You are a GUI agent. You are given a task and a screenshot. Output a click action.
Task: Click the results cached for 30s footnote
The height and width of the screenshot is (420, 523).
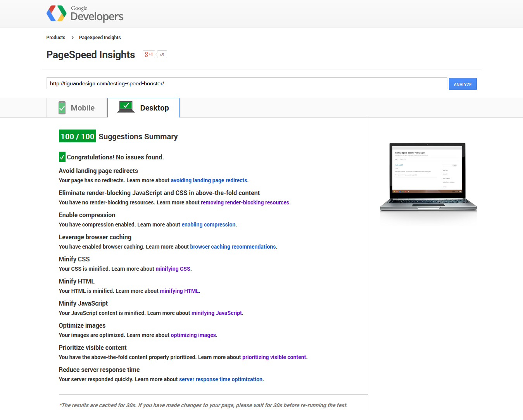203,405
